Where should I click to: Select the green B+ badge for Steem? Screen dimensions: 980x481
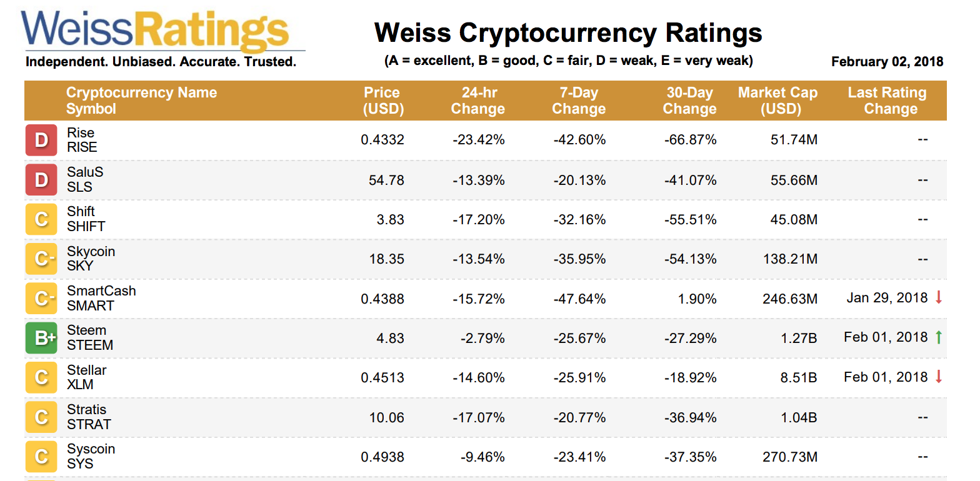point(41,338)
